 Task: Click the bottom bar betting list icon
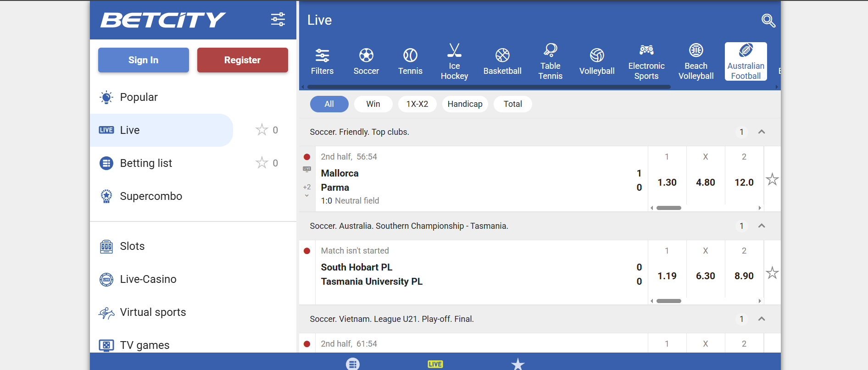tap(353, 364)
